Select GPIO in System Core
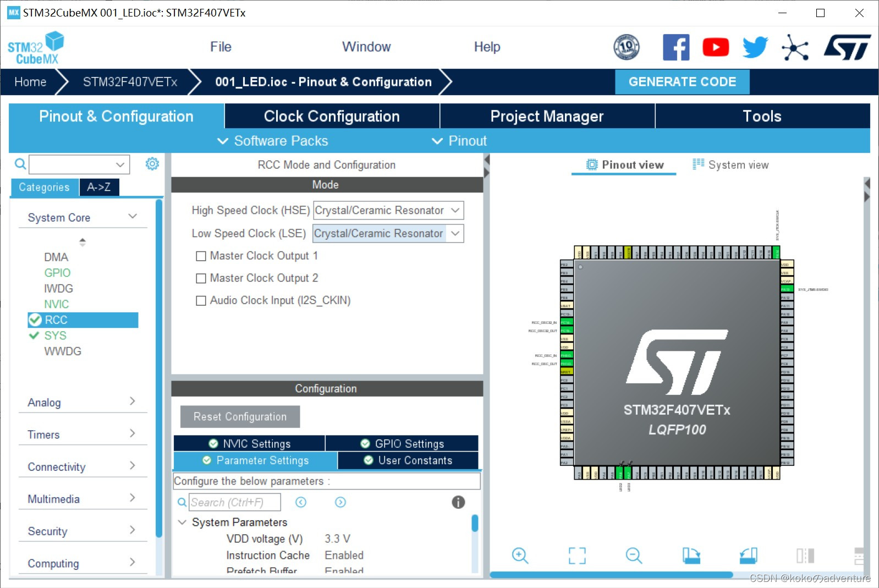 point(57,273)
